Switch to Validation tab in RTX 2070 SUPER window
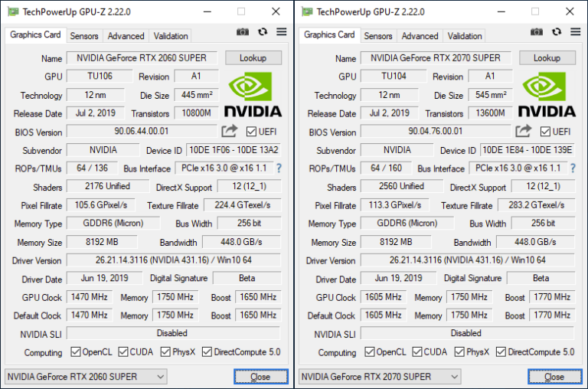Image resolution: width=588 pixels, height=389 pixels. tap(465, 36)
